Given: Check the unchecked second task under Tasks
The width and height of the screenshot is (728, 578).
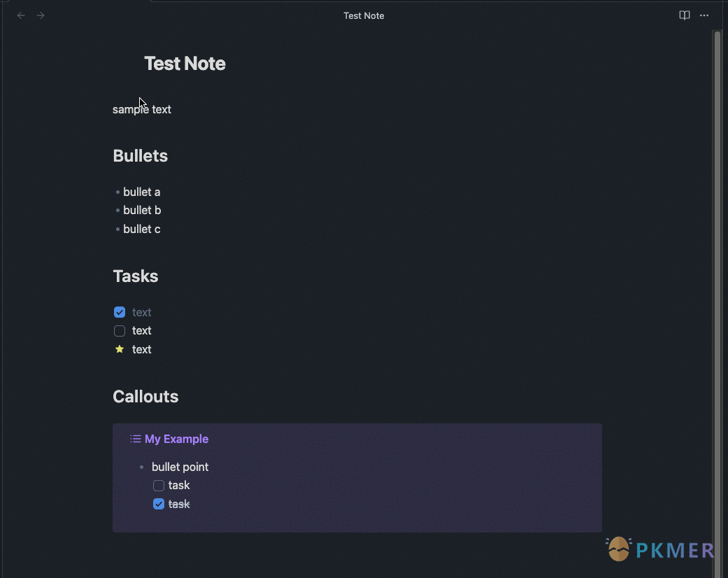Looking at the screenshot, I should 119,330.
